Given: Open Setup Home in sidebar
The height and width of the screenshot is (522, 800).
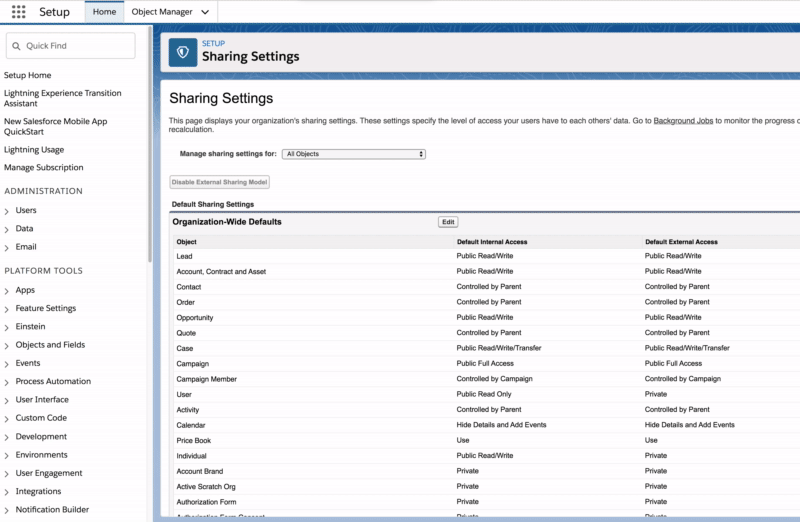Looking at the screenshot, I should point(28,75).
